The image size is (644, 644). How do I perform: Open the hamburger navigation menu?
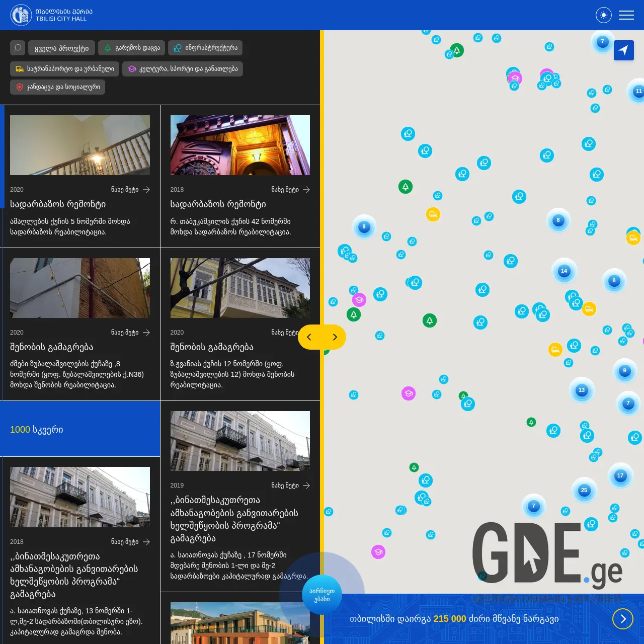pos(626,15)
